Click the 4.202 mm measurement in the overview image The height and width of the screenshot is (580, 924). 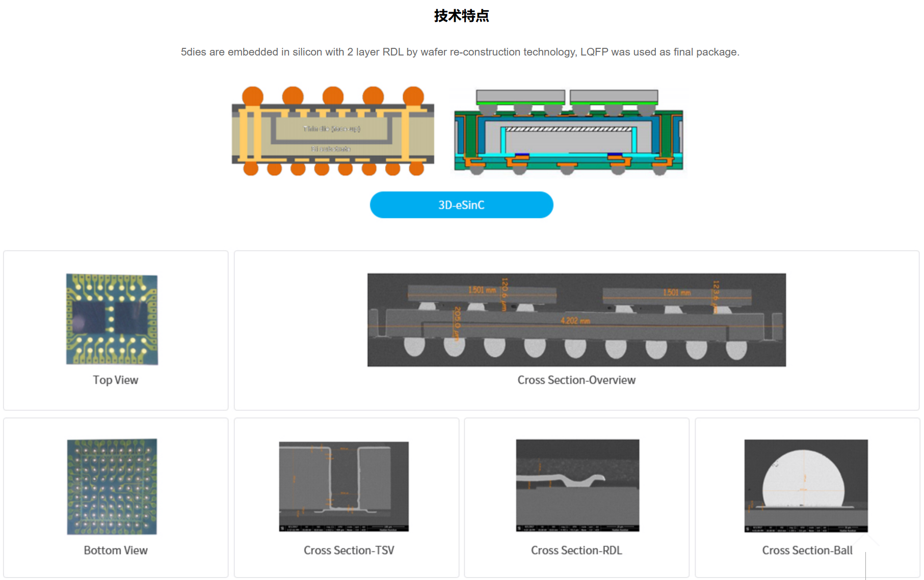[575, 321]
